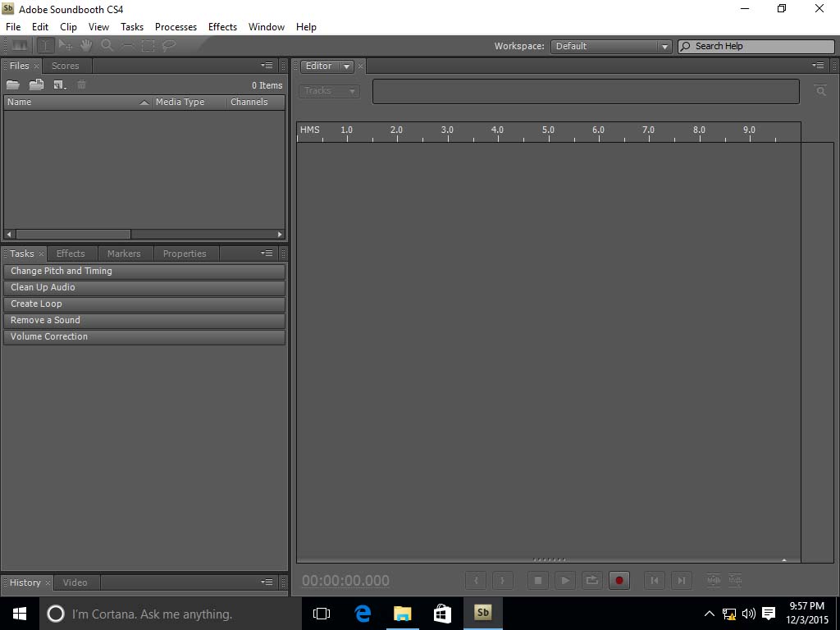The width and height of the screenshot is (840, 630).
Task: Click the Fade In bracket button
Action: pyautogui.click(x=476, y=580)
